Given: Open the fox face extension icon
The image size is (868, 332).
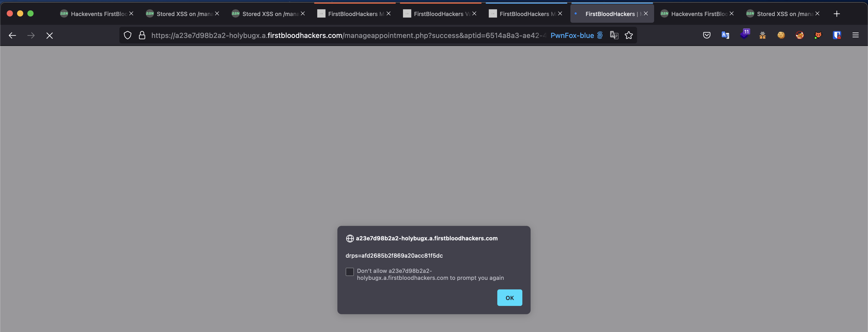Looking at the screenshot, I should tap(818, 35).
